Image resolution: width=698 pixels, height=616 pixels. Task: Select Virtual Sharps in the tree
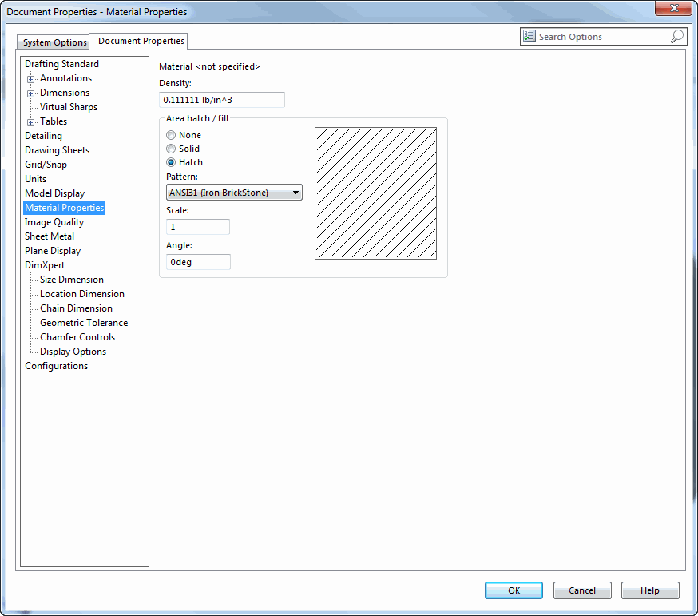69,107
